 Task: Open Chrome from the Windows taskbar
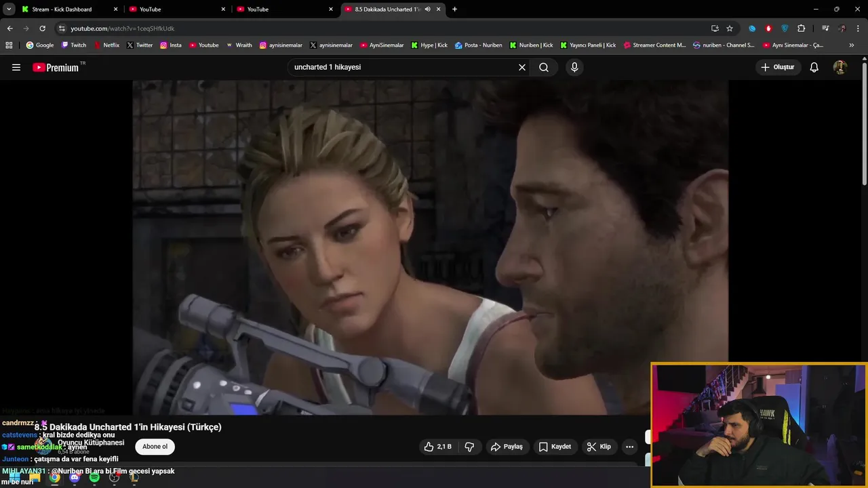tap(54, 477)
